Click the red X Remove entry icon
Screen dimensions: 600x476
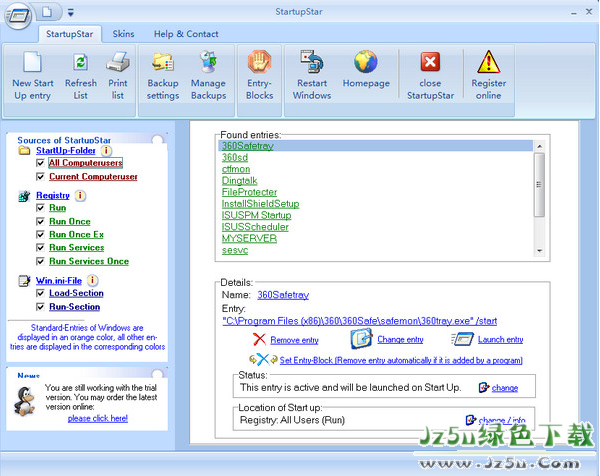[259, 339]
